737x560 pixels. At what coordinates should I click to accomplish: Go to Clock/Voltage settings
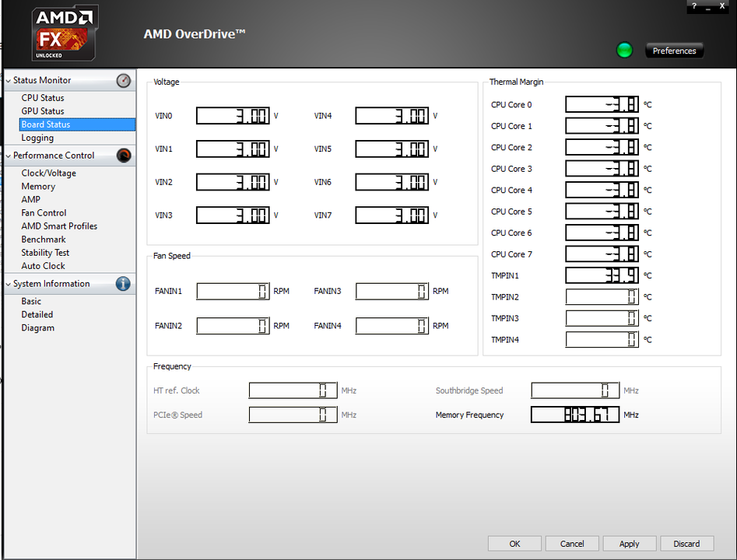48,173
